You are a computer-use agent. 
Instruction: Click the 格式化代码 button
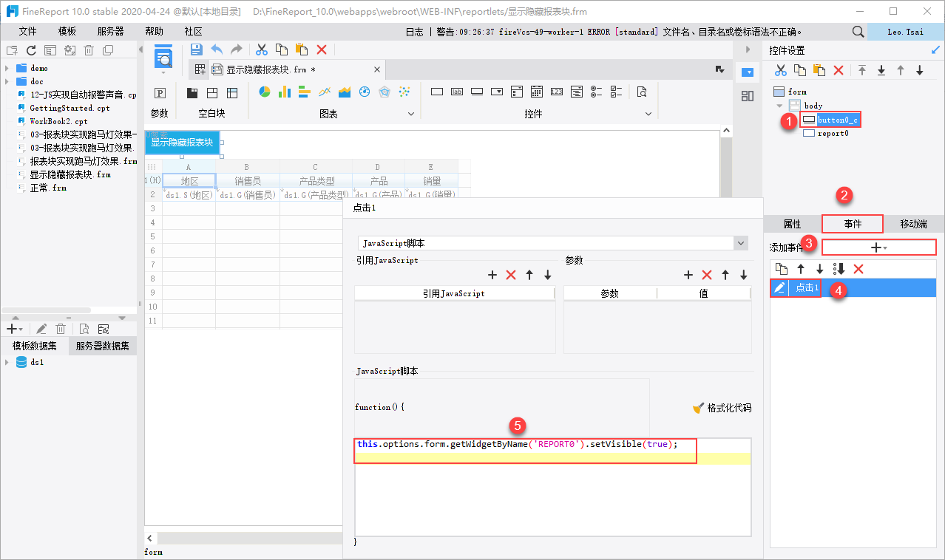(722, 408)
